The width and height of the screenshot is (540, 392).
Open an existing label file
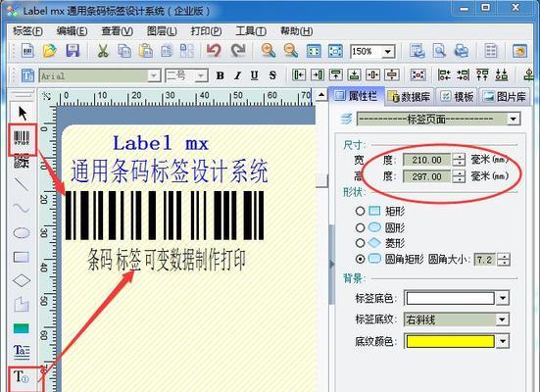tap(50, 51)
